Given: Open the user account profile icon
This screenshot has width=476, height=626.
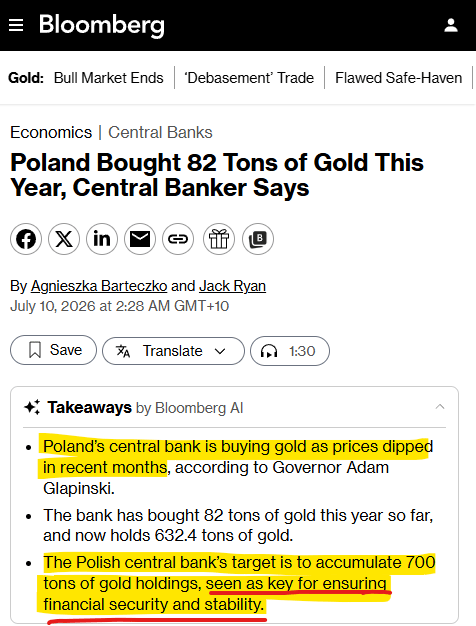Looking at the screenshot, I should 451,25.
